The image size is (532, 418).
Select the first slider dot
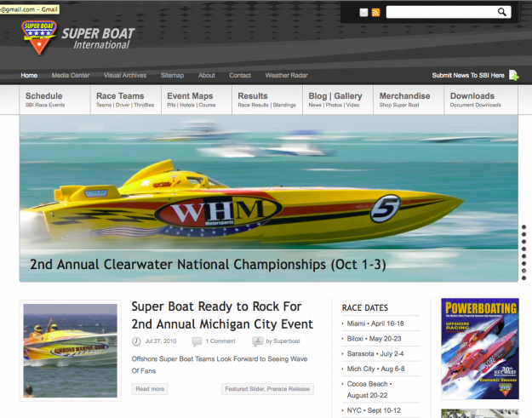pos(523,227)
